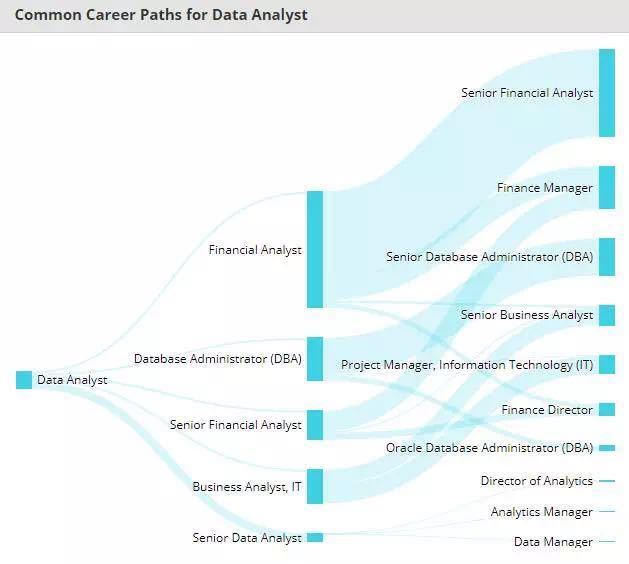This screenshot has width=629, height=564.
Task: Select the Finance Director node bar
Action: coord(607,410)
